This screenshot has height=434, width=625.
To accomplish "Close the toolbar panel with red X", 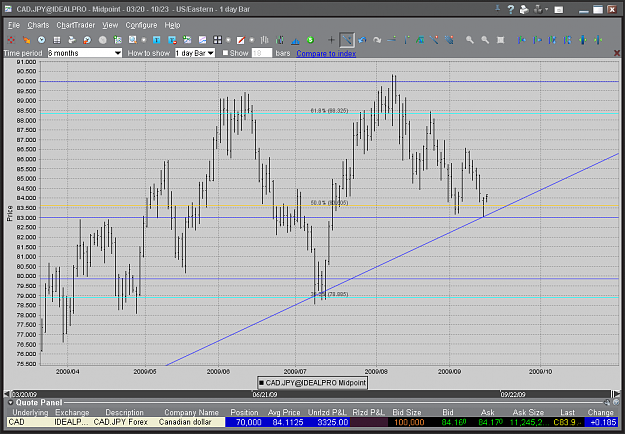I will coord(617,53).
